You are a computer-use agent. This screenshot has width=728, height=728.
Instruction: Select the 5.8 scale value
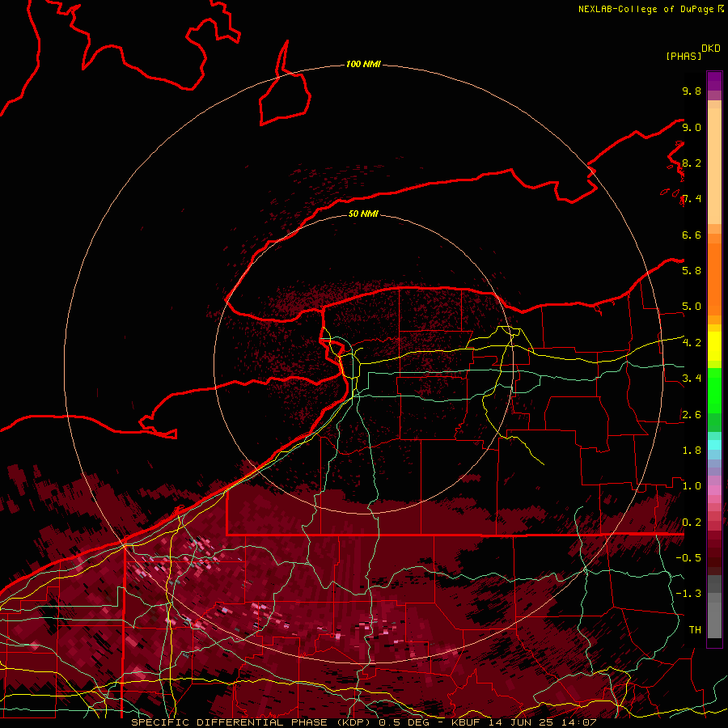[x=692, y=271]
